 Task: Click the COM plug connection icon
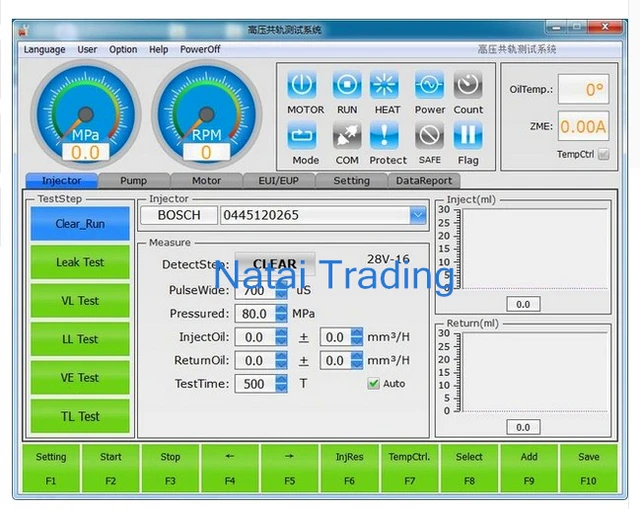347,136
